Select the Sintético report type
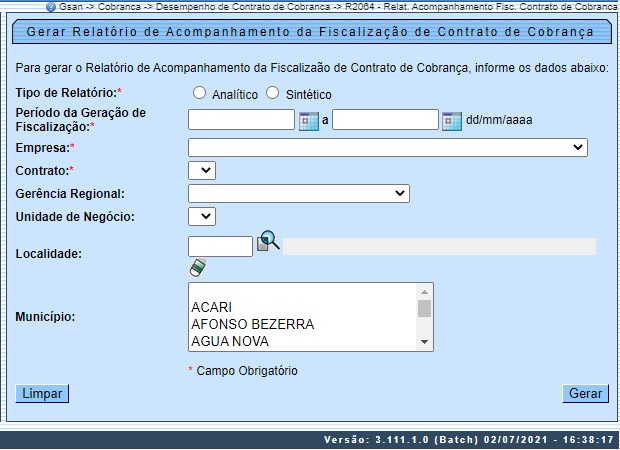The image size is (620, 450). [273, 94]
